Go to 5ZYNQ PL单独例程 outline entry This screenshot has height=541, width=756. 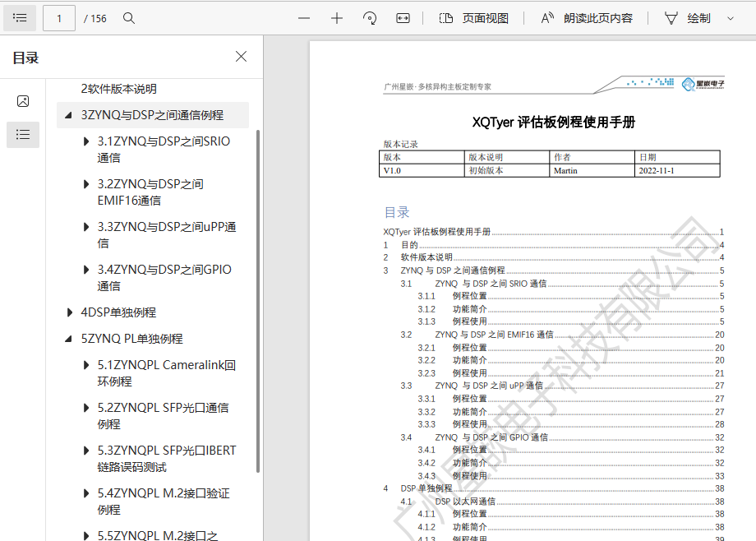131,338
